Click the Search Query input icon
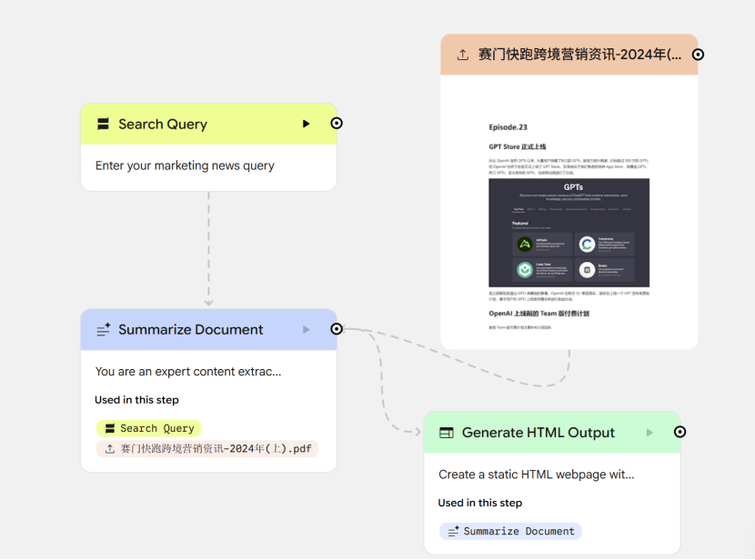This screenshot has height=560, width=755. (x=103, y=124)
